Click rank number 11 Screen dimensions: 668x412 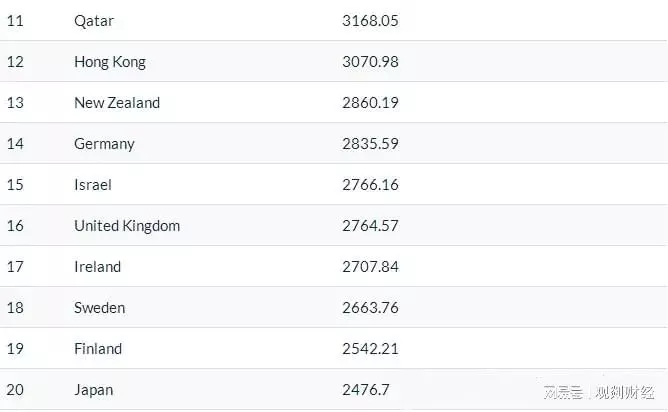point(15,20)
